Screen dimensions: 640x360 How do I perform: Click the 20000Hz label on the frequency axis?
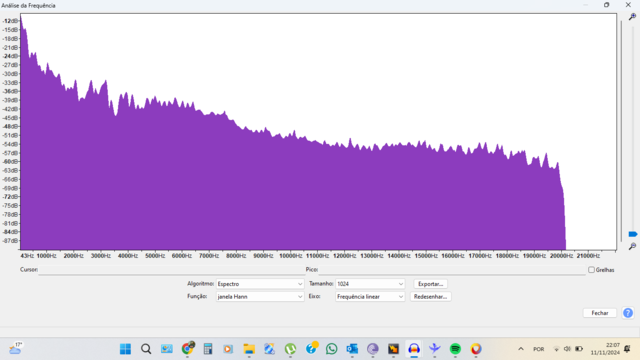click(x=561, y=256)
